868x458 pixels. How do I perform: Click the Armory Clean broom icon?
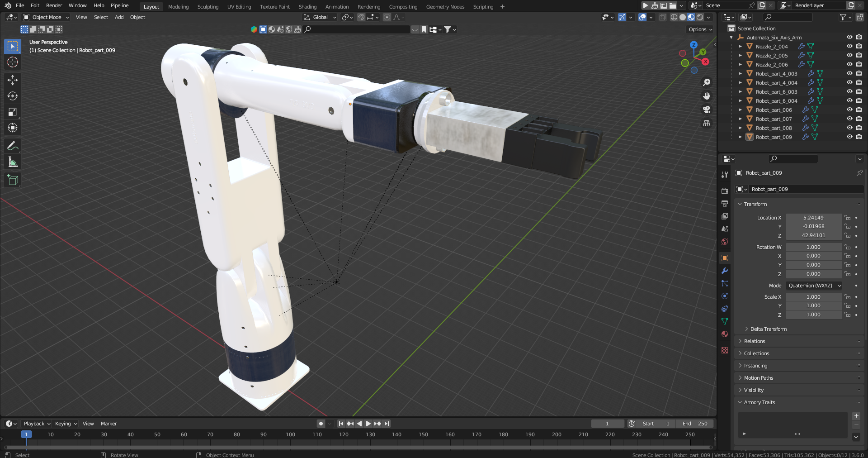[655, 5]
